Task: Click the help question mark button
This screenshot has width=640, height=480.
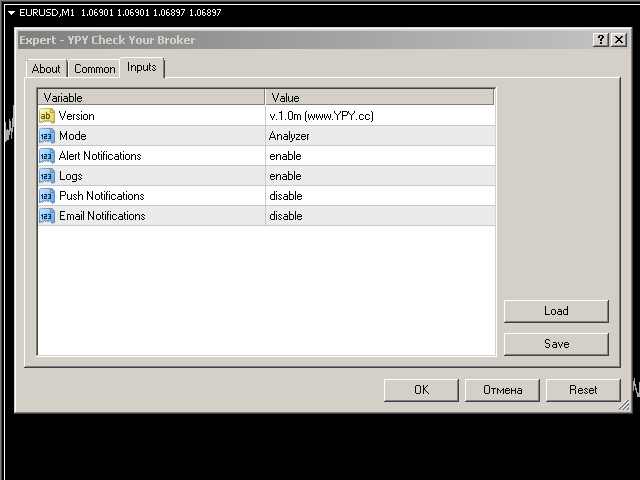Action: [x=600, y=40]
